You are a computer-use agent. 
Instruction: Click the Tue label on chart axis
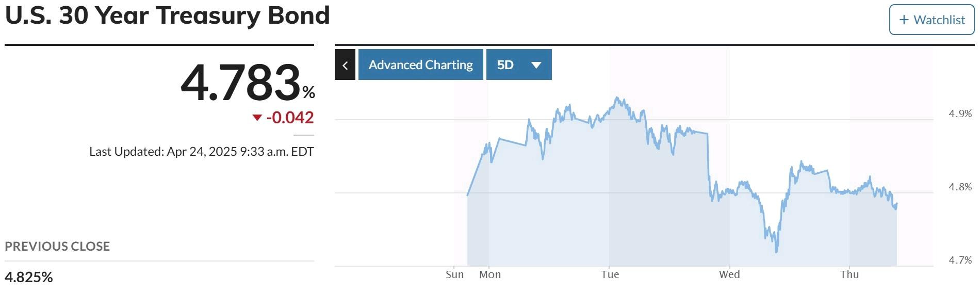(x=610, y=274)
